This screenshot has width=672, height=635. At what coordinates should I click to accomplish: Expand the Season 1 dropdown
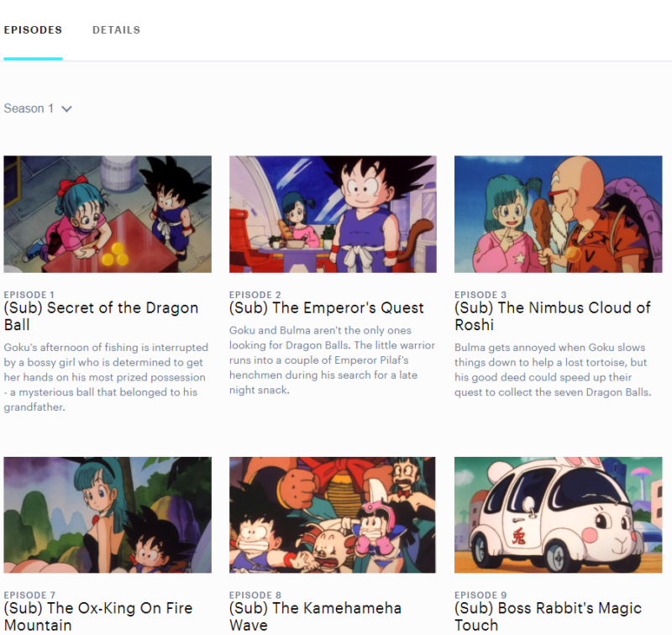(38, 108)
